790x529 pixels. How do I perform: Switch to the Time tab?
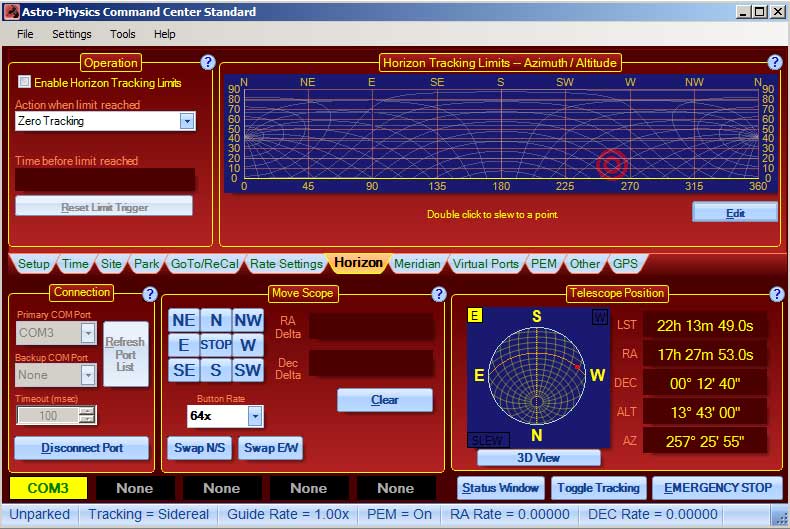tap(75, 263)
